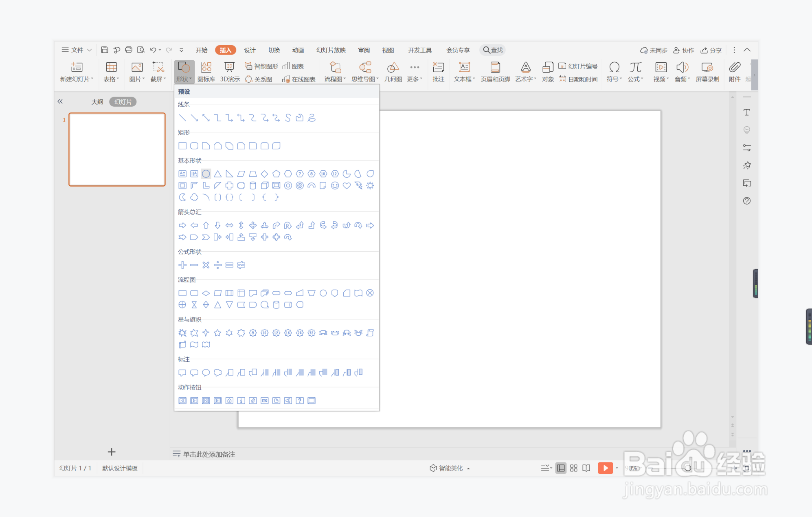Click the Share (分享) button
Viewport: 812px width, 517px height.
(711, 50)
